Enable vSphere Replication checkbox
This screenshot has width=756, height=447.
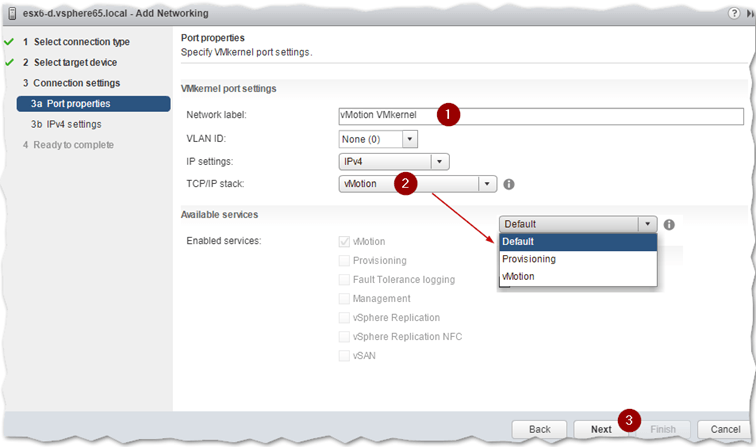344,318
